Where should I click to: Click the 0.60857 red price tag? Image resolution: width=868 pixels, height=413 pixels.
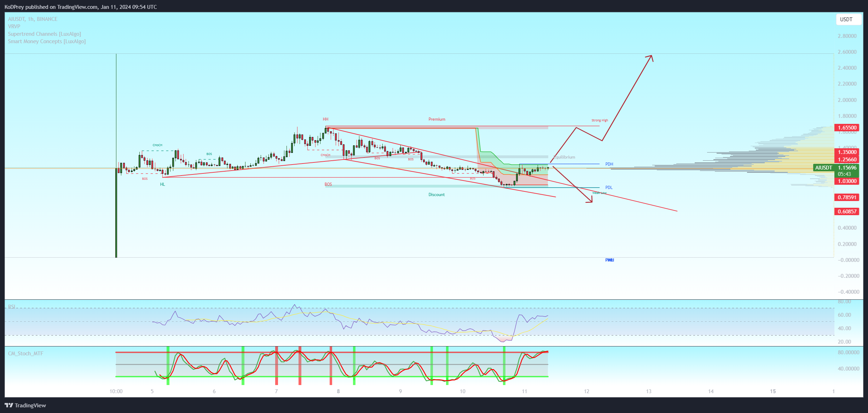coord(847,212)
